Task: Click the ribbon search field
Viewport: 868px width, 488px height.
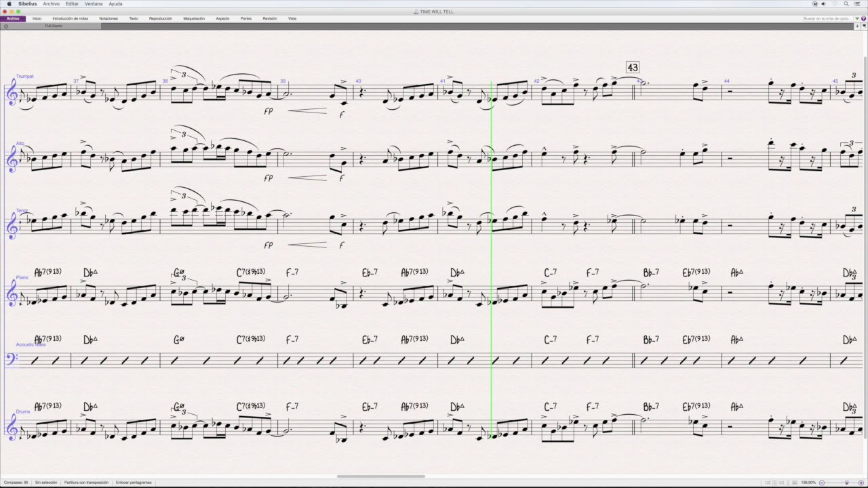Action: point(827,18)
